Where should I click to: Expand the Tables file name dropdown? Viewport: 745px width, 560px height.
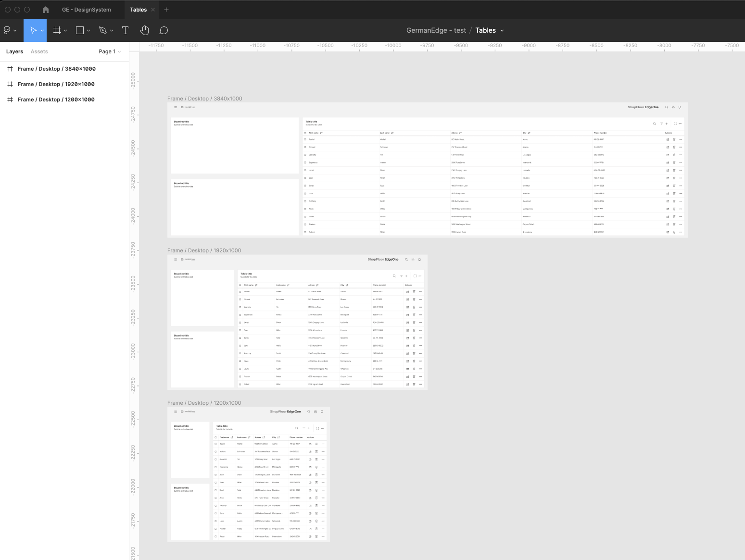502,30
